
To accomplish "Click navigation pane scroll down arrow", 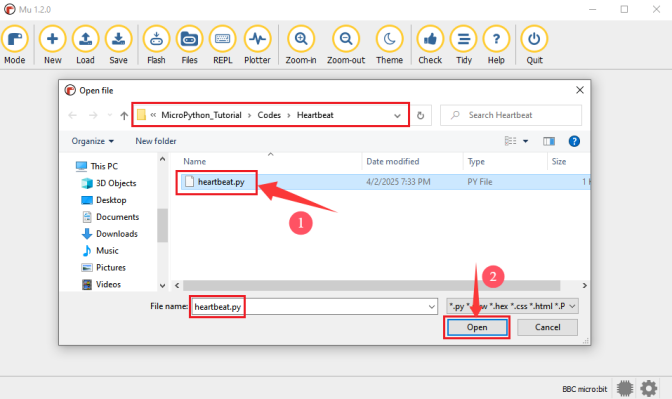I will [162, 285].
